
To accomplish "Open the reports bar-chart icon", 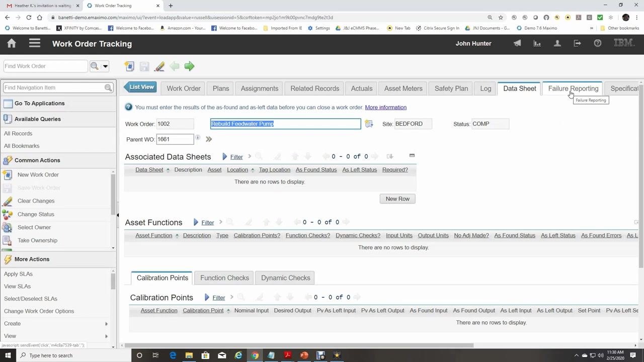I will point(537,44).
